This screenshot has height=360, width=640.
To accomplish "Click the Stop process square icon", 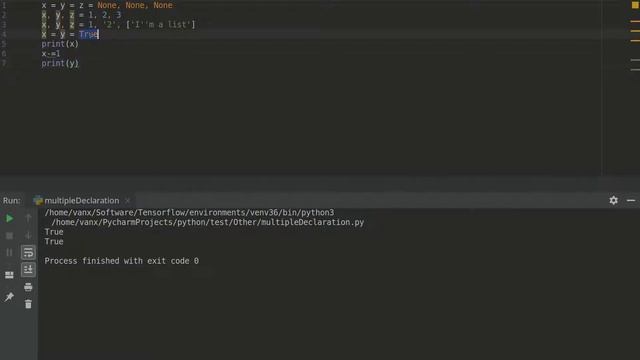I will click(9, 236).
